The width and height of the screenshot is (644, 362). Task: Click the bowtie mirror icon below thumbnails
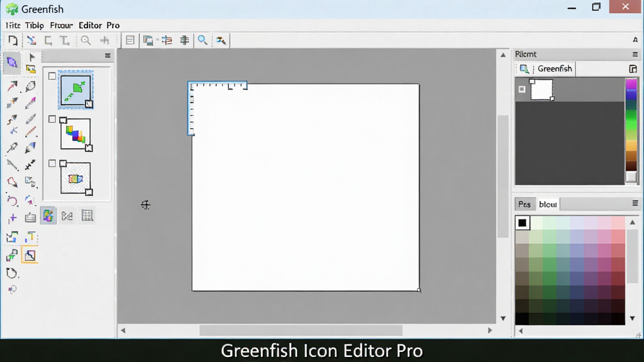point(67,216)
